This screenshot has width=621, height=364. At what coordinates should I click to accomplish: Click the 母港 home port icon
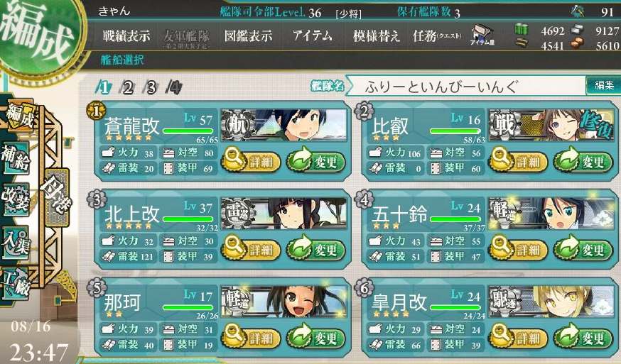pyautogui.click(x=57, y=194)
